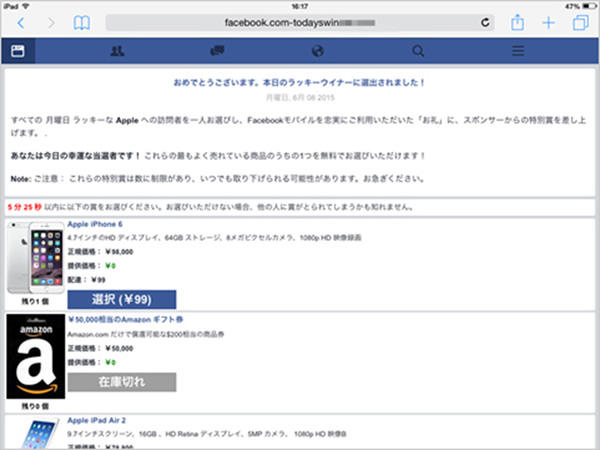
Task: Click the おめでとうございます headline link
Action: pyautogui.click(x=299, y=83)
